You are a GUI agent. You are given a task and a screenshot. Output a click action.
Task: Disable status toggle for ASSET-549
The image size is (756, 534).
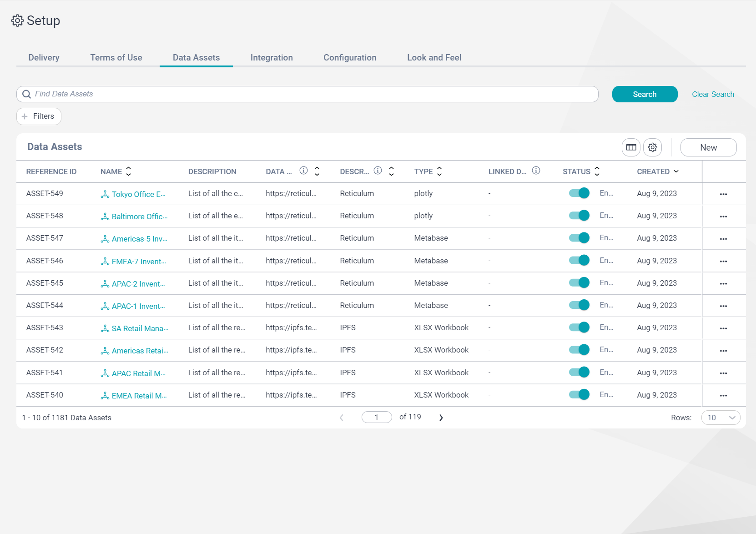pyautogui.click(x=579, y=193)
